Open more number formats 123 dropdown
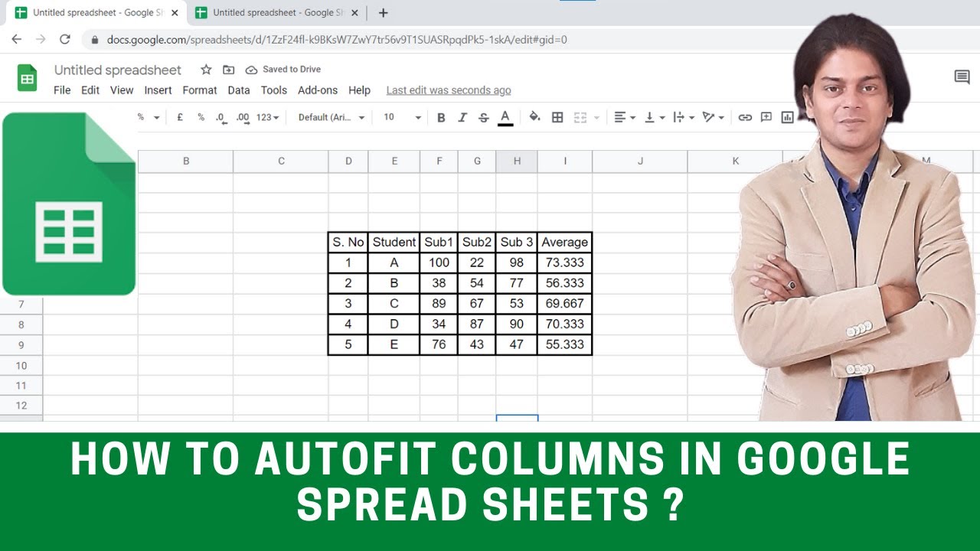 (x=267, y=117)
